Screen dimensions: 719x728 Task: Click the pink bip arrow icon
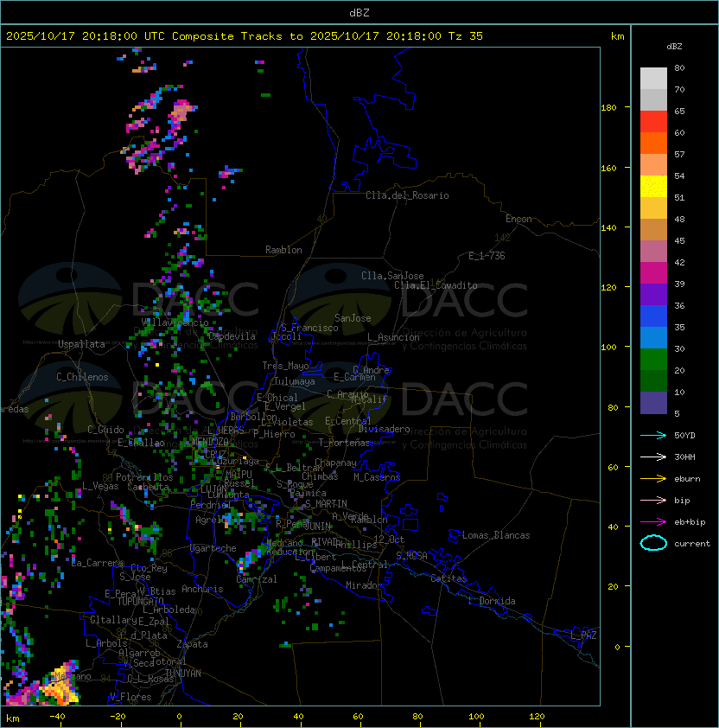point(653,500)
